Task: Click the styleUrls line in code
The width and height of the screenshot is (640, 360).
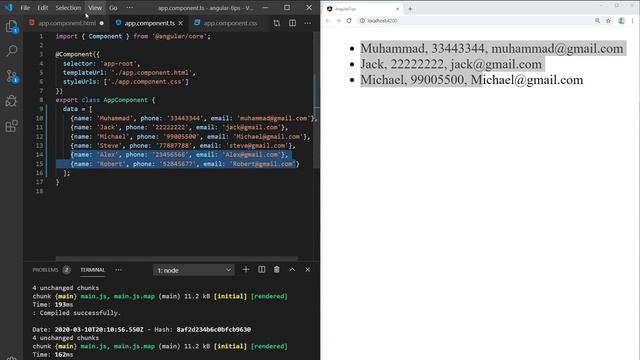Action: (126, 82)
